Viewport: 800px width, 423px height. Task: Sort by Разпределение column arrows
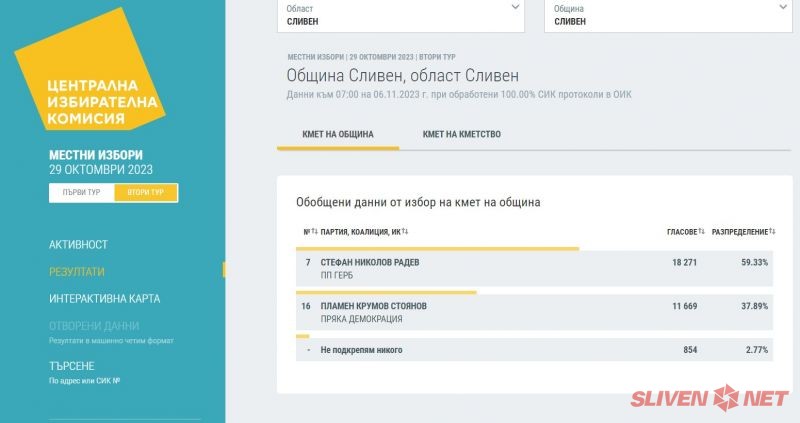pyautogui.click(x=772, y=232)
